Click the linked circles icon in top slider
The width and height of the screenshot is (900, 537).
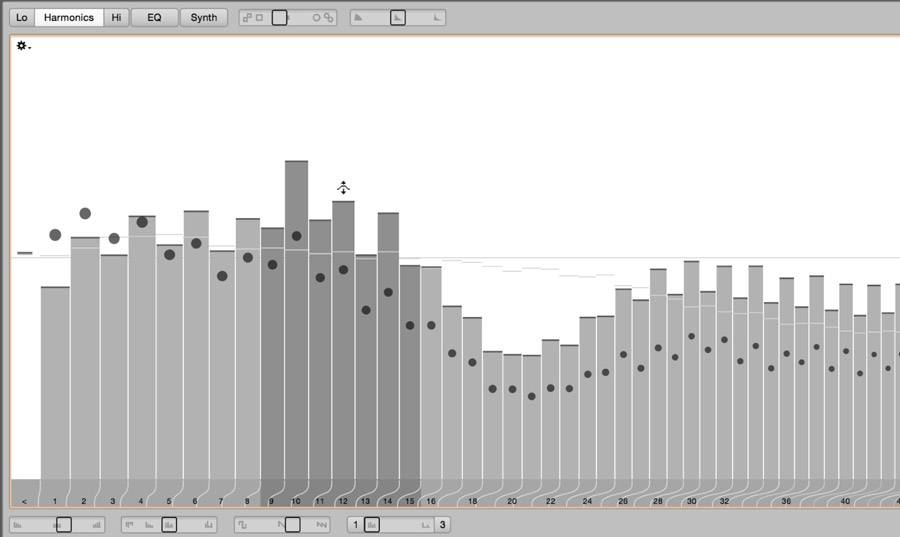pos(328,18)
